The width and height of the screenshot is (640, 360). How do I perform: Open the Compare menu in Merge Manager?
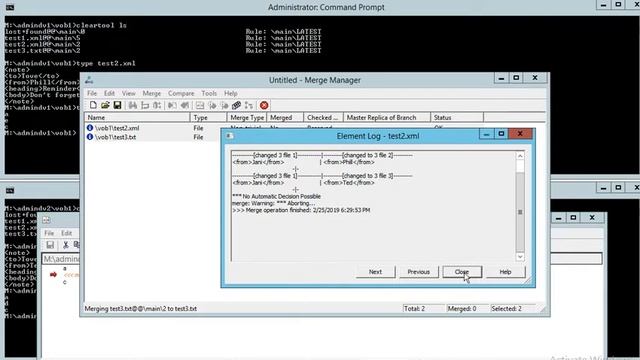click(181, 93)
